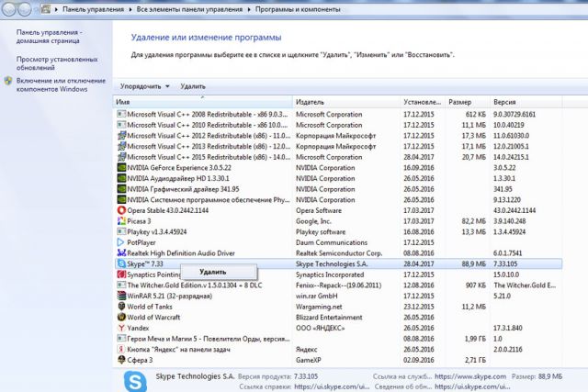Sort list by Издатель column header
This screenshot has height=392, width=588.
(x=346, y=102)
